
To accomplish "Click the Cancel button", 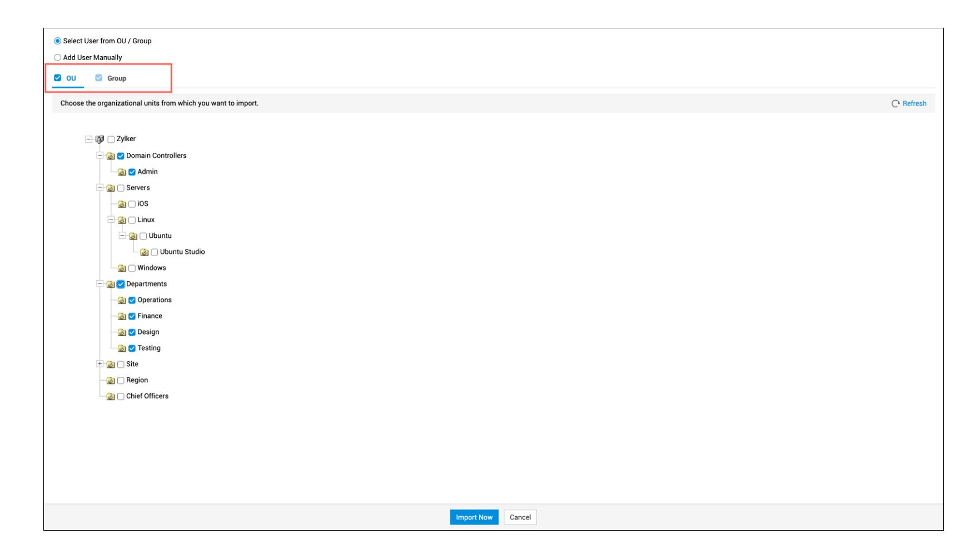I will 520,517.
